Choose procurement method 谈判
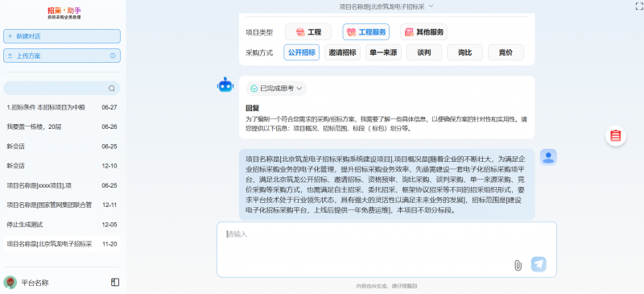 click(424, 52)
